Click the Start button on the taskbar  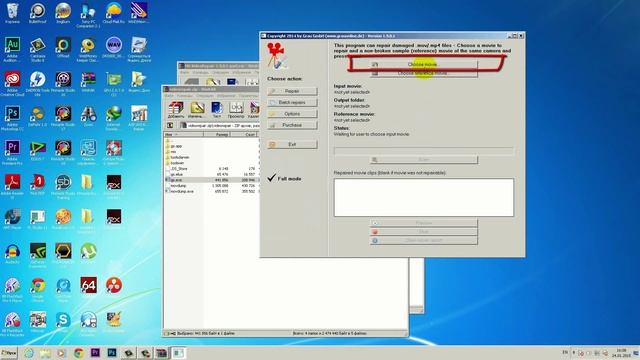pos(9,353)
